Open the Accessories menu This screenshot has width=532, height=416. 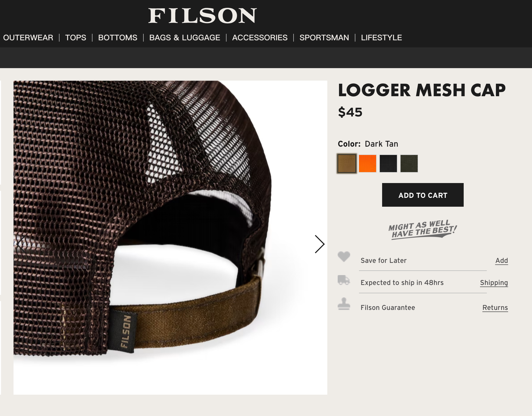pyautogui.click(x=260, y=38)
